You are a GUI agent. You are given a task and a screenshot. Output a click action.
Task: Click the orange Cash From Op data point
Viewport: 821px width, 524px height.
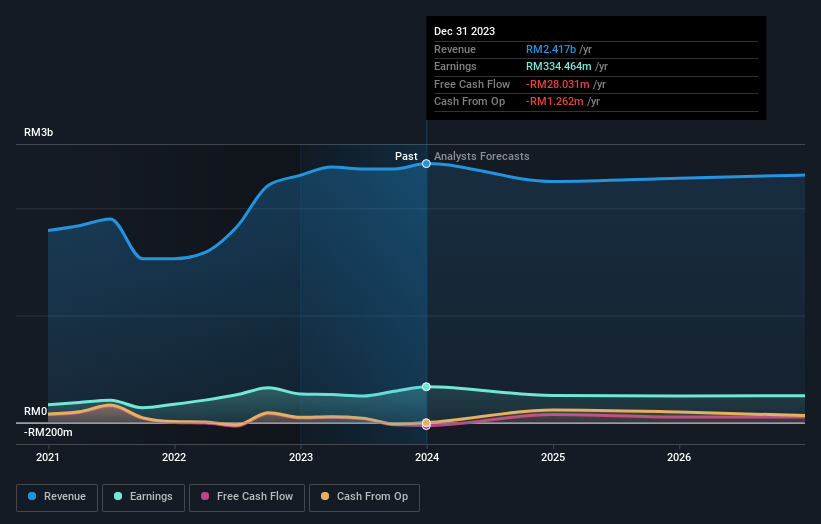coord(426,422)
